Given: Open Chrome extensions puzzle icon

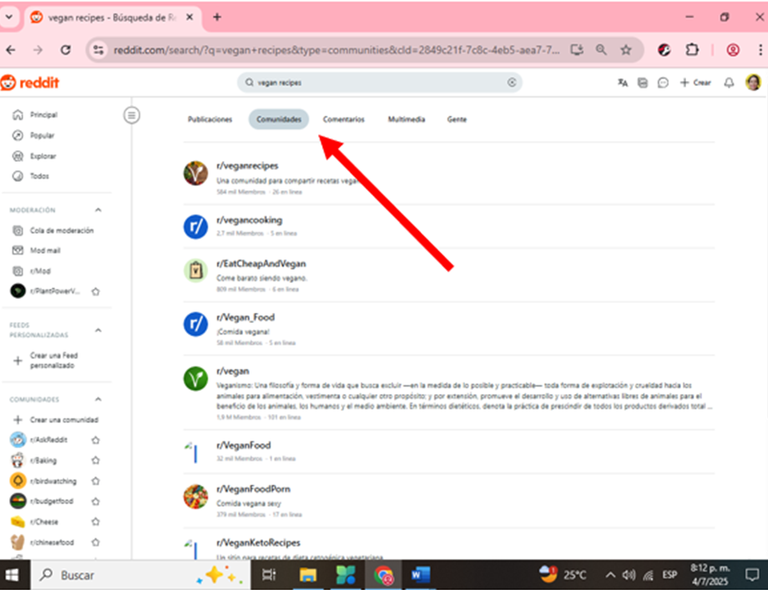Looking at the screenshot, I should point(692,49).
